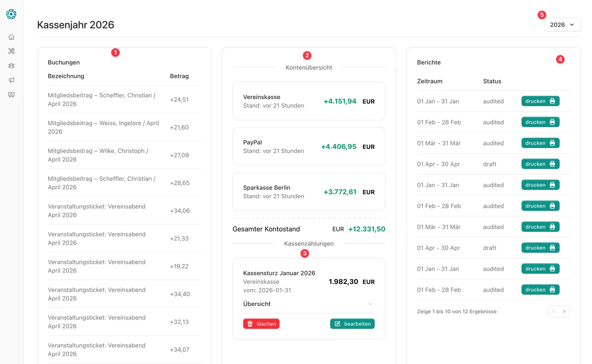Go to the next reports page with right chevron
The width and height of the screenshot is (592, 364).
click(564, 311)
